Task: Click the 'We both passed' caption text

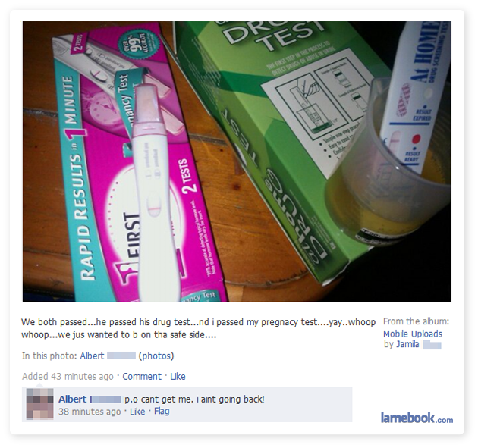Action: click(198, 328)
